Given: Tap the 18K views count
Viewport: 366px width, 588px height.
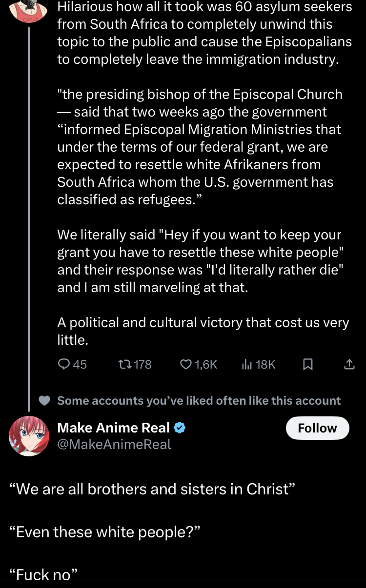Looking at the screenshot, I should pyautogui.click(x=265, y=364).
